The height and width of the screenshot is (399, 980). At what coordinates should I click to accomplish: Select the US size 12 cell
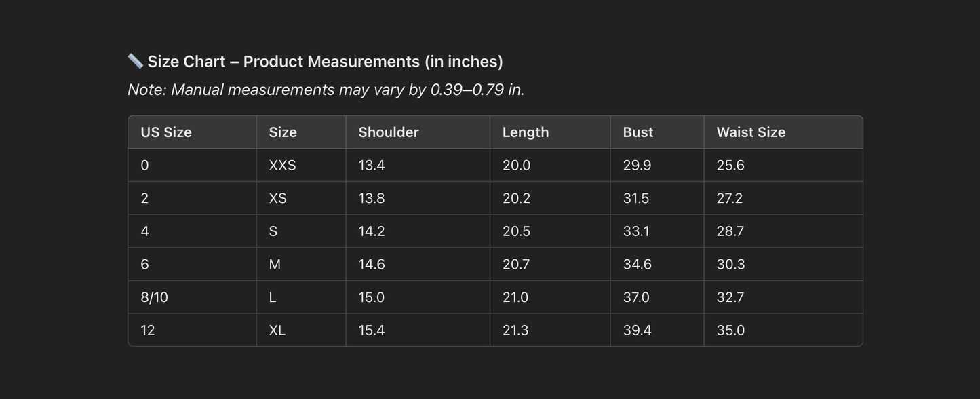coord(148,330)
